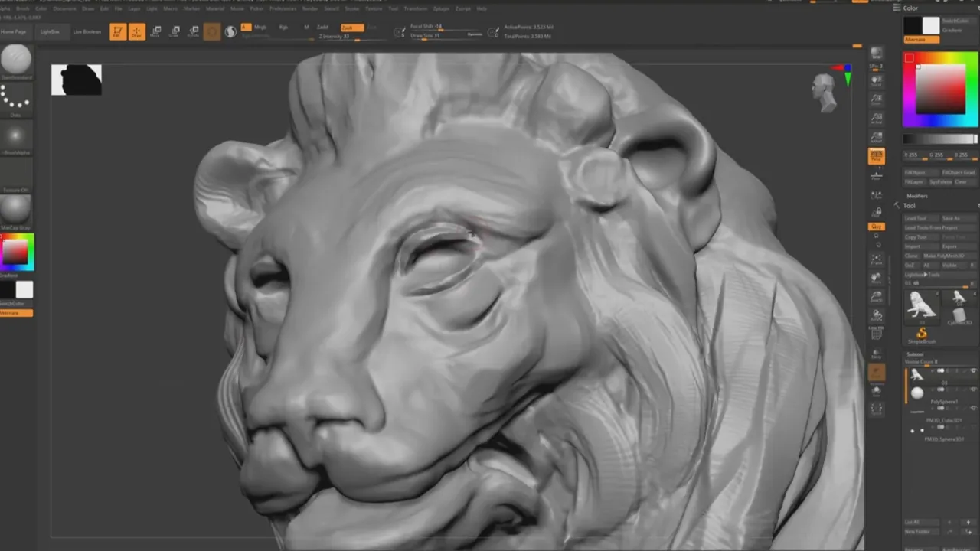Open the Material menu
Image resolution: width=980 pixels, height=551 pixels.
coord(214,8)
